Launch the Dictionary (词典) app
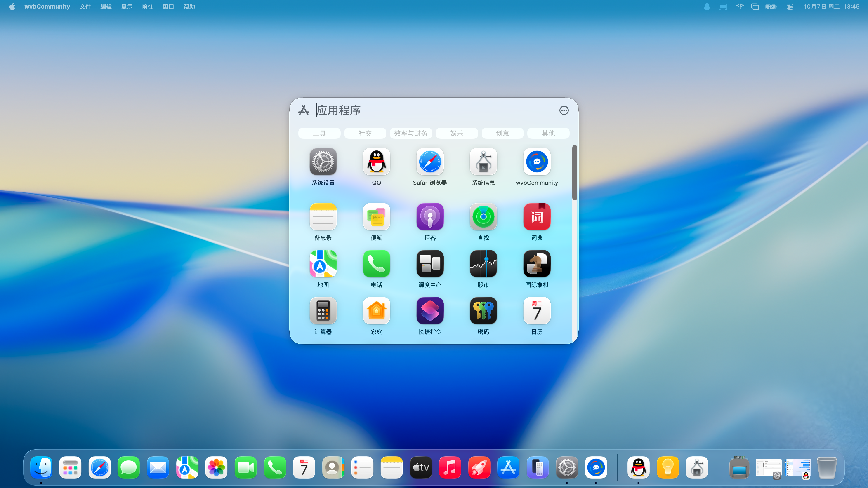 [x=537, y=217]
